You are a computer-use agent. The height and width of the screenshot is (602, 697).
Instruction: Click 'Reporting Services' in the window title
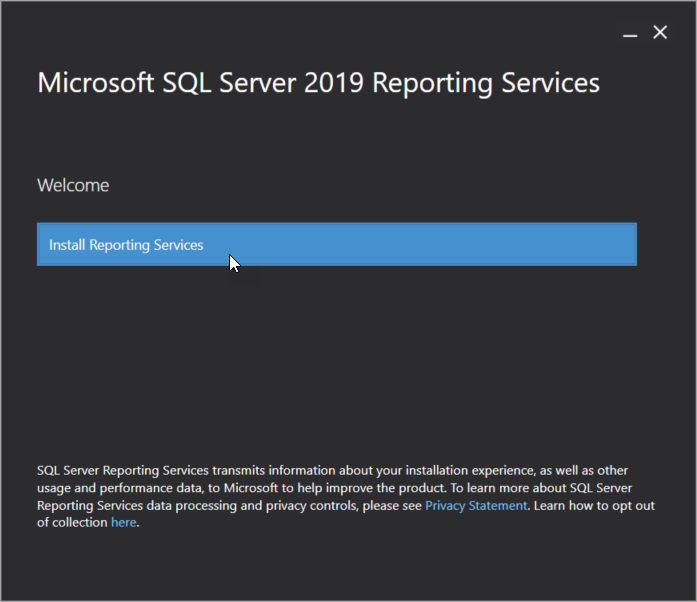(486, 83)
